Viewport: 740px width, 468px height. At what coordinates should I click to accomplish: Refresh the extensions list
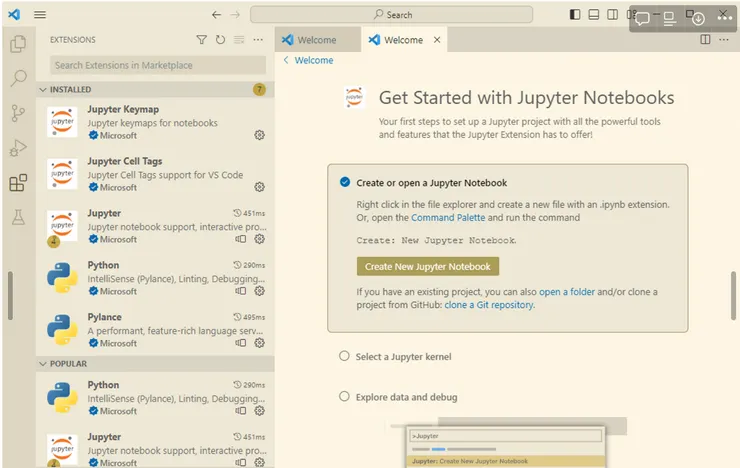[220, 40]
